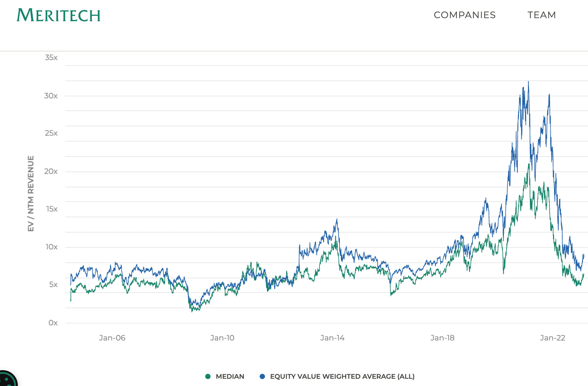The width and height of the screenshot is (588, 386).
Task: Open the COMPANIES navigation item
Action: [x=465, y=15]
